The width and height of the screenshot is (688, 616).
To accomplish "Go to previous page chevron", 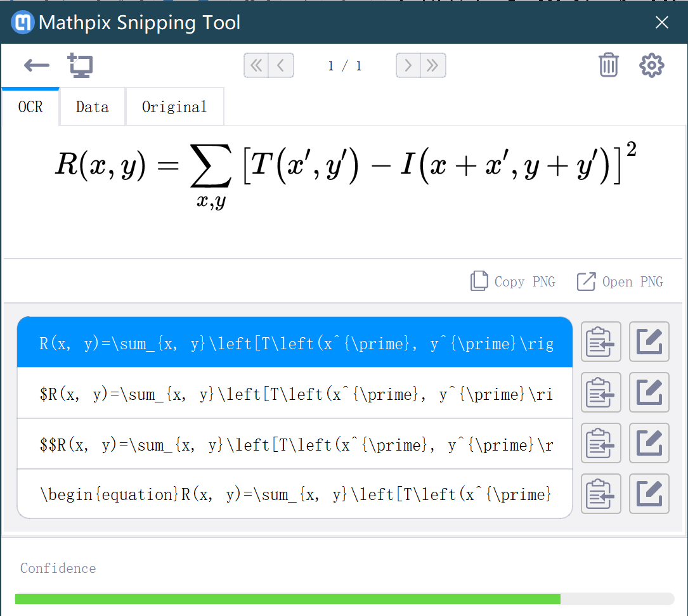I will pyautogui.click(x=282, y=65).
